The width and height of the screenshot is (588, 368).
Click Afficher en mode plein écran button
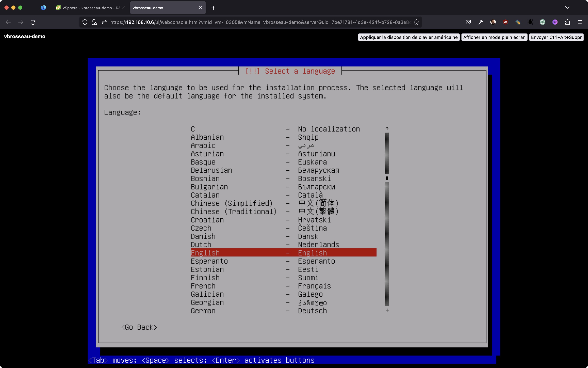[x=494, y=37]
